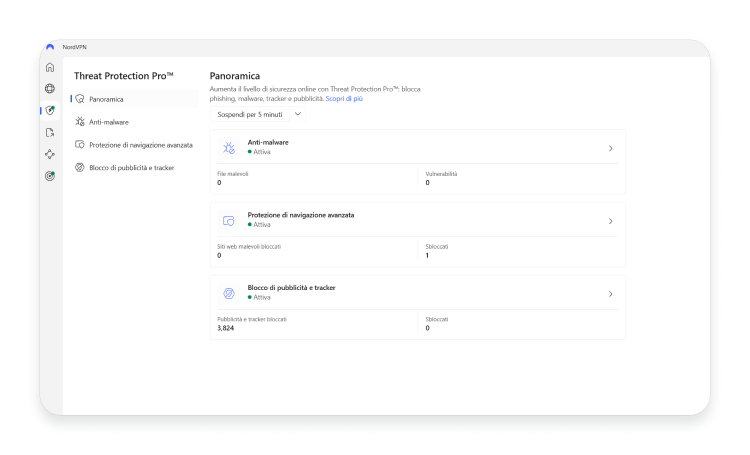This screenshot has width=750, height=455.
Task: Select the Anti-malware menu item
Action: 134,122
